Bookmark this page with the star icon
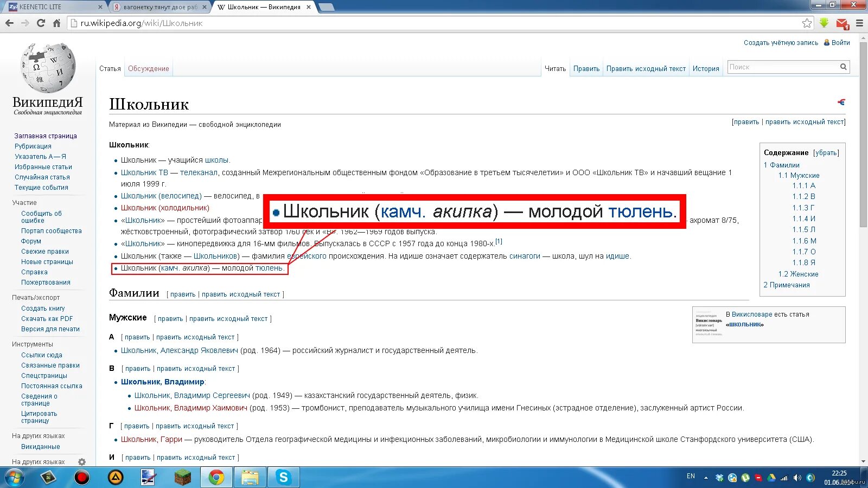 [x=807, y=23]
